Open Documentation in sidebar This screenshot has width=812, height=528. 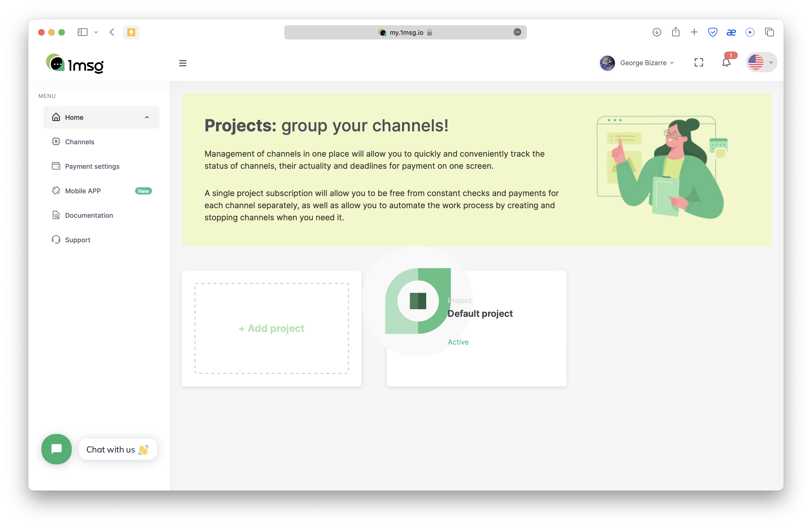(x=89, y=215)
